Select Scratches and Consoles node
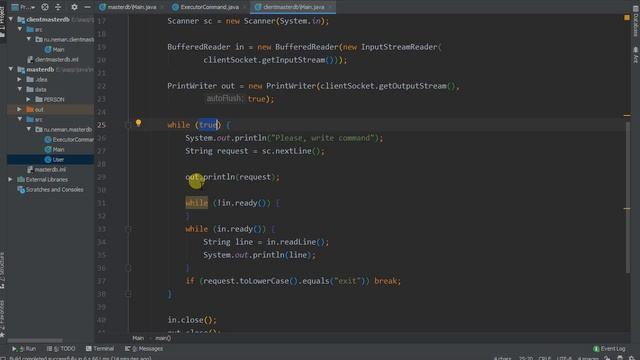This screenshot has width=640, height=360. pyautogui.click(x=50, y=189)
